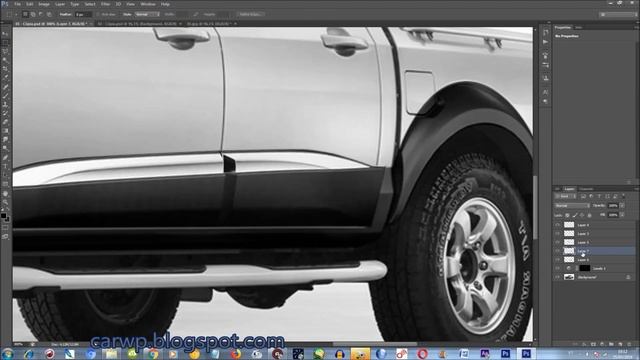
Task: Click the Refine Edge button
Action: pos(251,14)
